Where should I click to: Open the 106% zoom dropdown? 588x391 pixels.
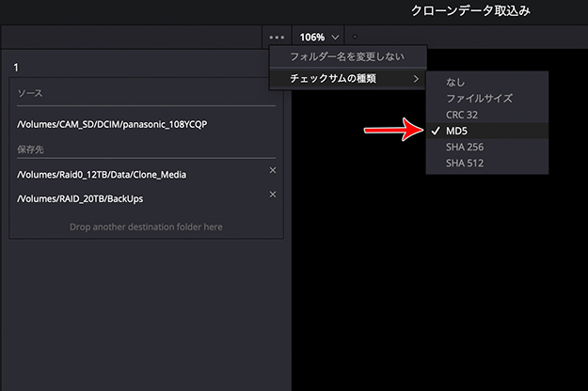click(x=319, y=37)
